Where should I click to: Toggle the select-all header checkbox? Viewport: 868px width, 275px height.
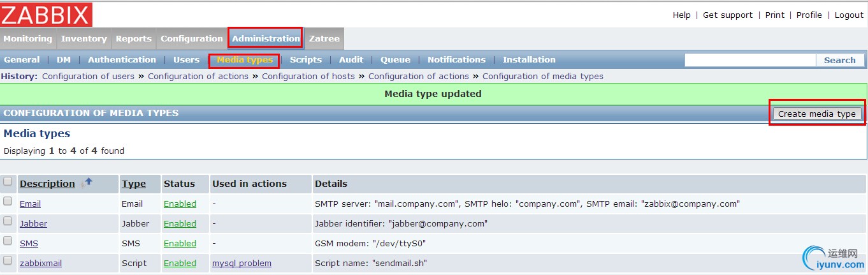coord(8,182)
